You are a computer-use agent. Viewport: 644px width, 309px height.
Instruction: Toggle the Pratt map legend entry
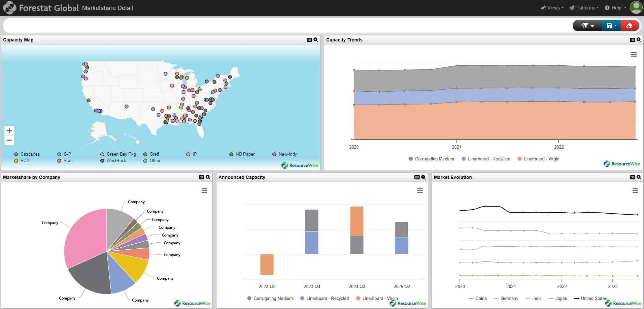coord(65,161)
